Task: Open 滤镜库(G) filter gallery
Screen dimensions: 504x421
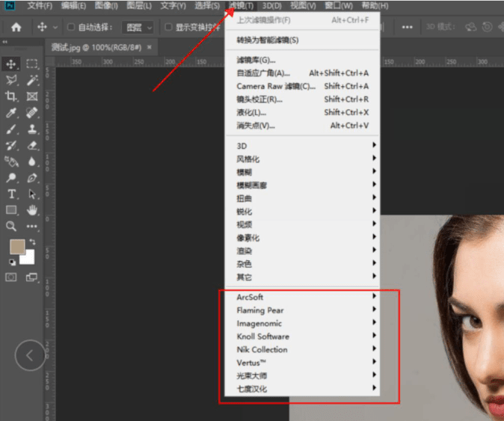Action: 302,60
